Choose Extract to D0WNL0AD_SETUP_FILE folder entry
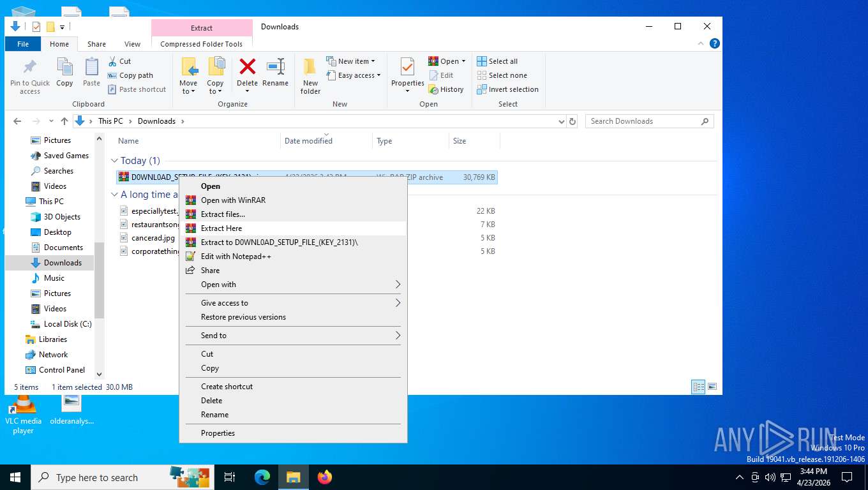Viewport: 868px width, 490px height. pyautogui.click(x=293, y=242)
